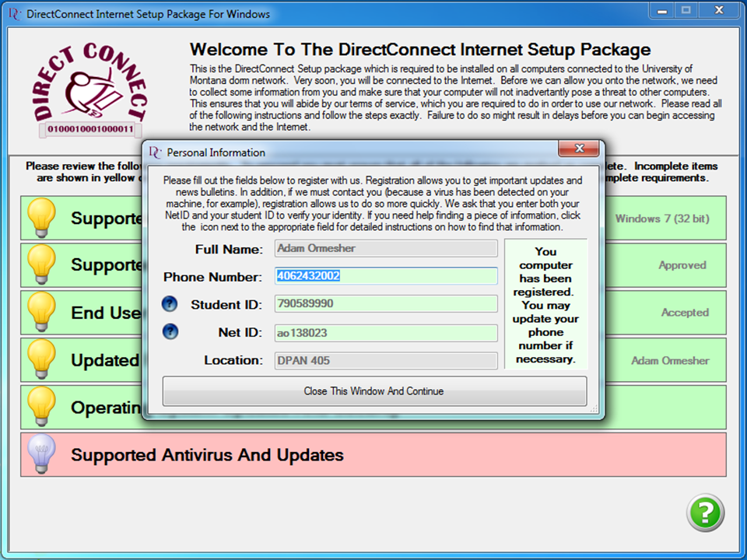747x560 pixels.
Task: Click the app icon in the main title bar
Action: coord(15,14)
